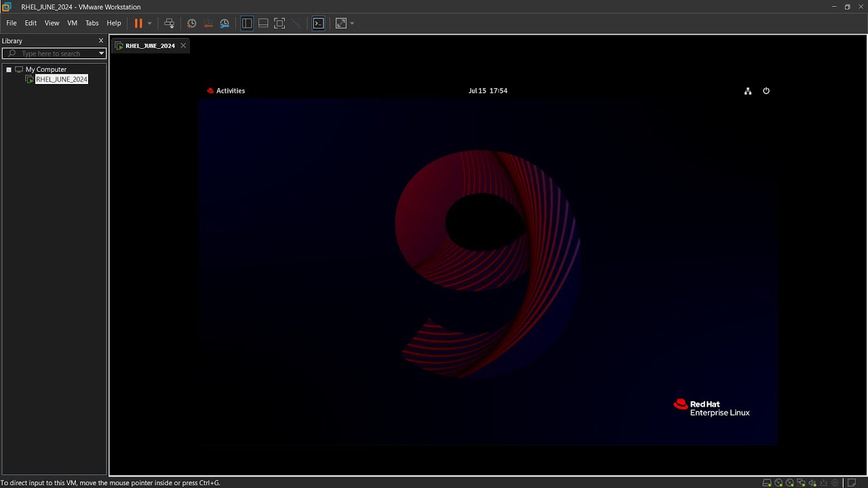
Task: Toggle the console view button
Action: 318,23
